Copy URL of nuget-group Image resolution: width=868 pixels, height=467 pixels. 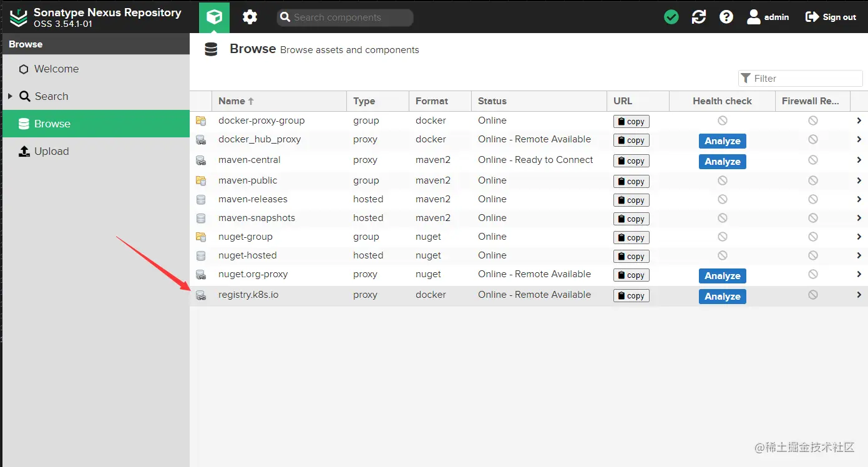(x=631, y=238)
